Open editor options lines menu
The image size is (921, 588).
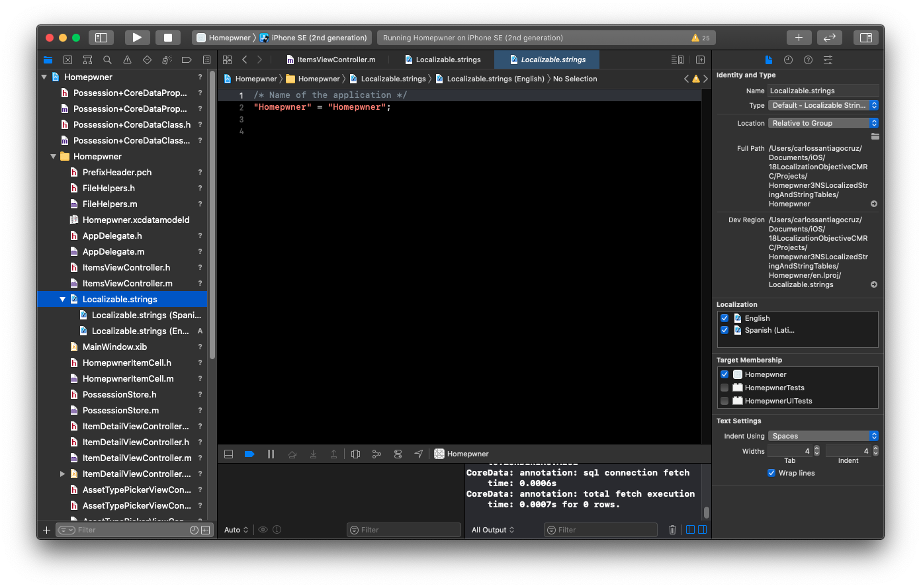tap(678, 60)
